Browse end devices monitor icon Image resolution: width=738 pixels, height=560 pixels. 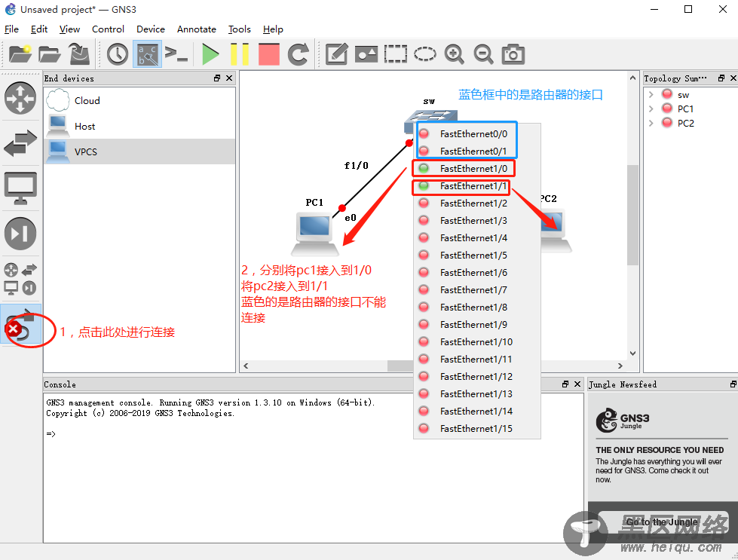tap(20, 188)
